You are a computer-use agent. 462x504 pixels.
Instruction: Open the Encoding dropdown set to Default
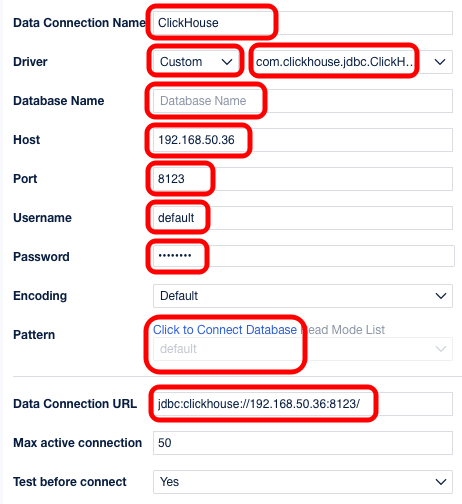click(303, 296)
